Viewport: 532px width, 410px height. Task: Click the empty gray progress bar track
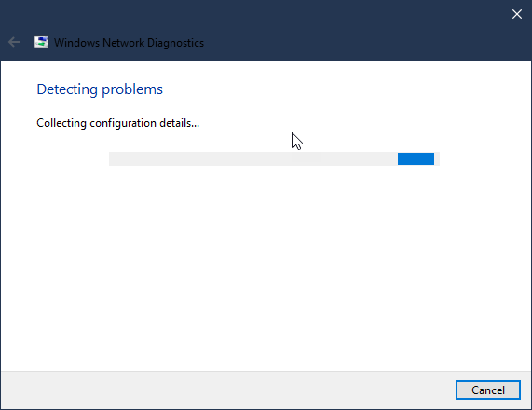coord(252,158)
